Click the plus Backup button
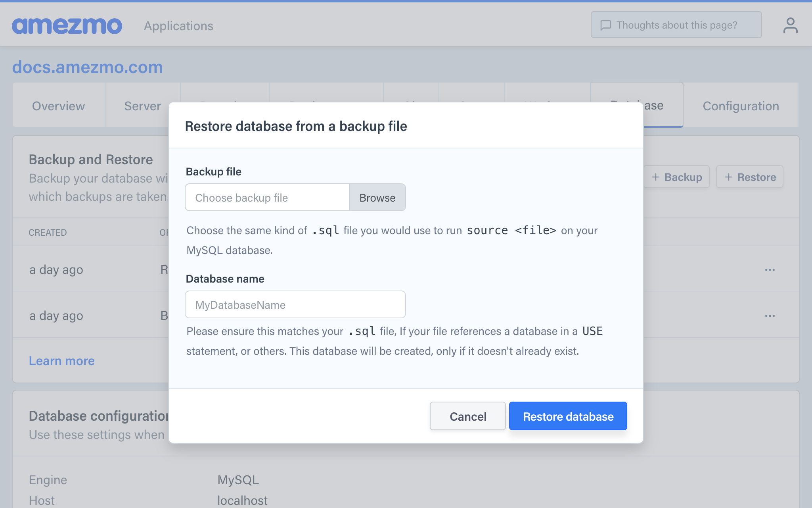The width and height of the screenshot is (812, 508). click(x=677, y=177)
